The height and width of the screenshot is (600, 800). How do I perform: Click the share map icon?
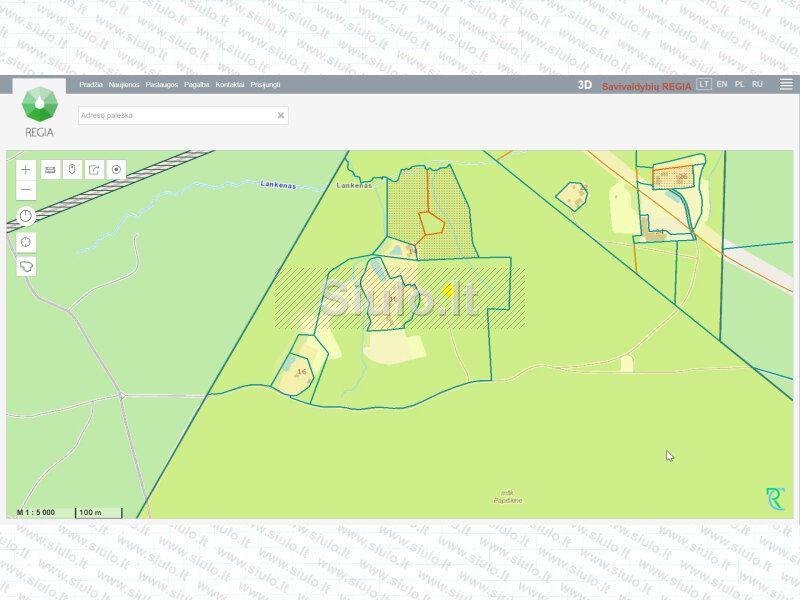tap(94, 169)
